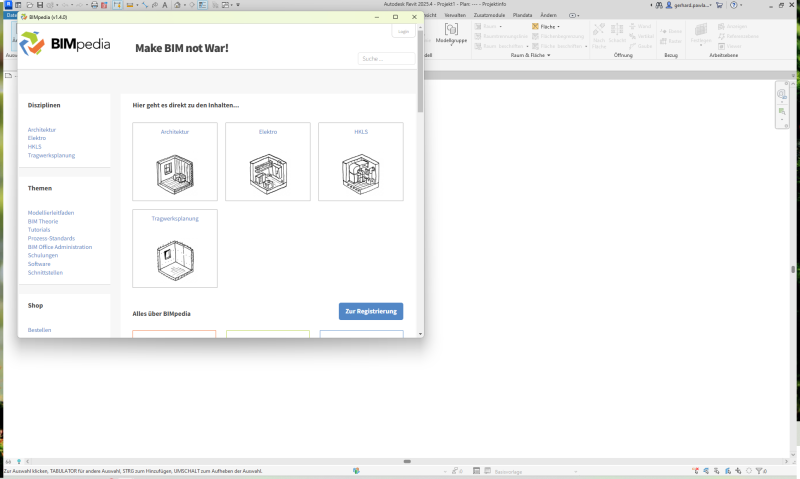The width and height of the screenshot is (800, 479).
Task: Click the Print icon in quick access toolbar
Action: point(94,5)
